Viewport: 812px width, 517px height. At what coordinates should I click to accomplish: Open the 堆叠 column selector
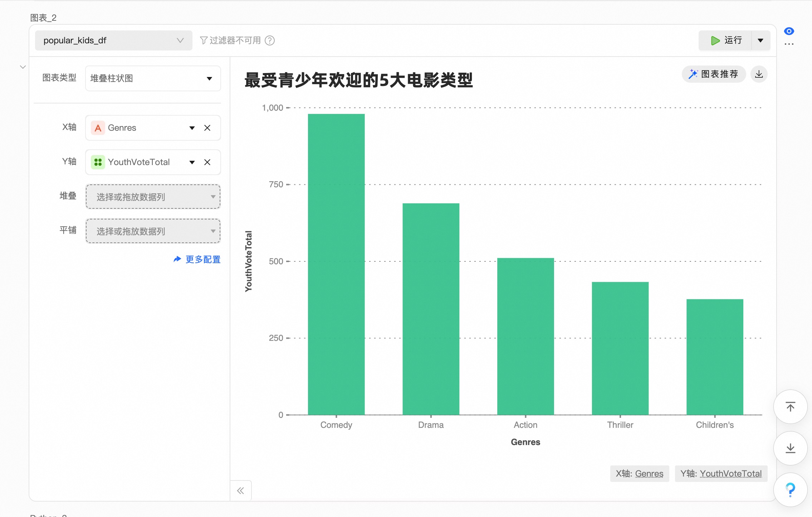coord(153,197)
